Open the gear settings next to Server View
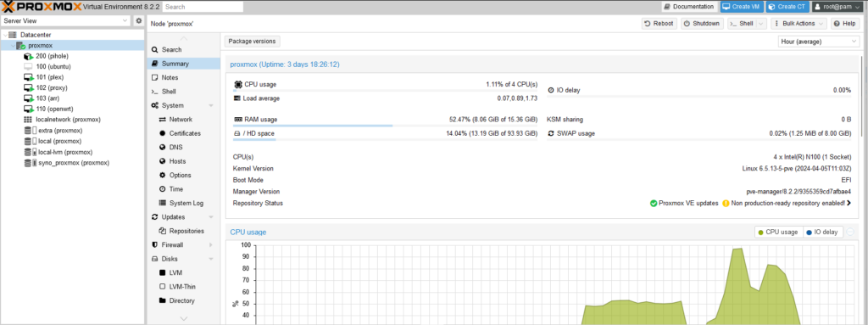The image size is (868, 325). point(139,20)
